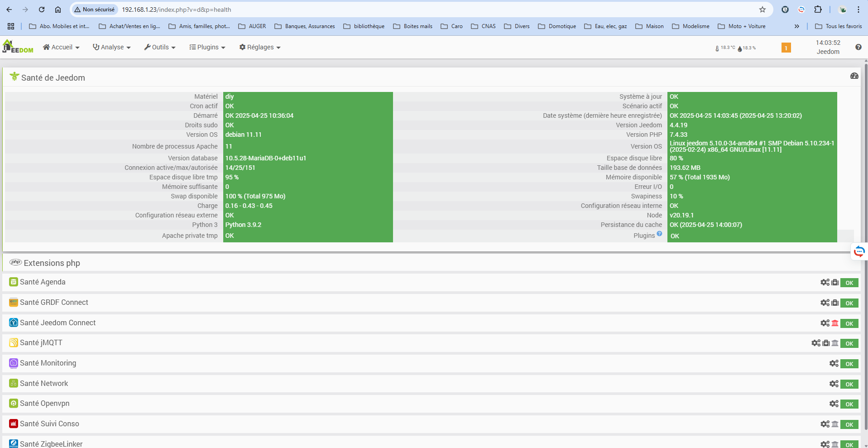Open the gears icon for Santé Monitoring

pyautogui.click(x=834, y=363)
